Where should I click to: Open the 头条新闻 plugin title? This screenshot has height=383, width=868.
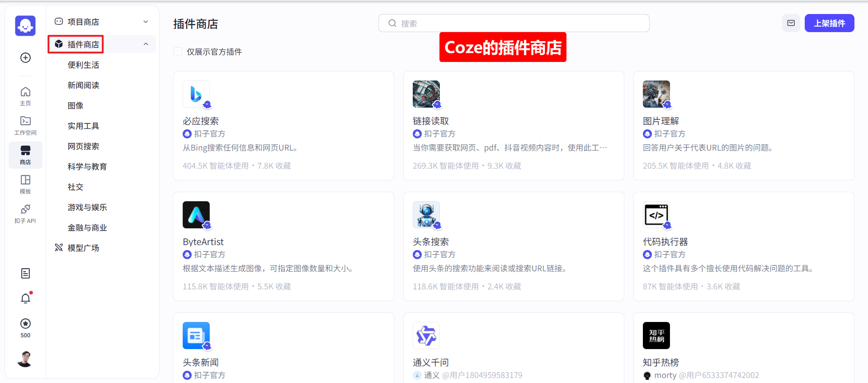pyautogui.click(x=201, y=362)
